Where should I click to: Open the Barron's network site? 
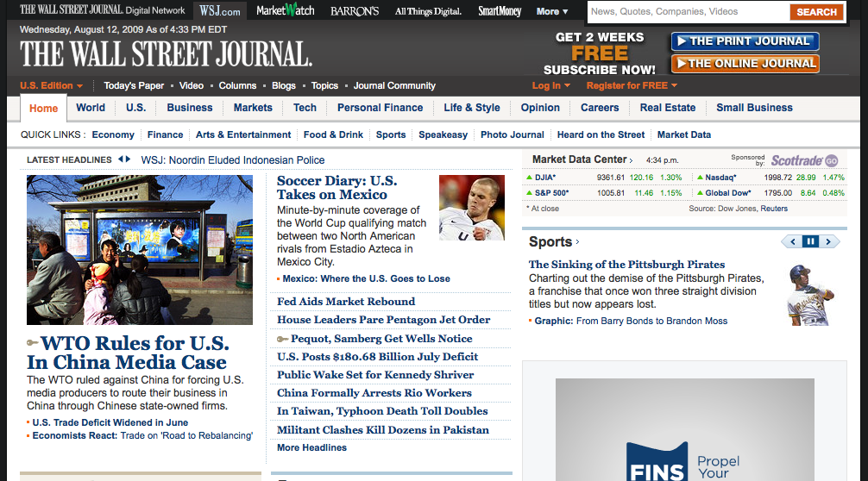(x=355, y=11)
